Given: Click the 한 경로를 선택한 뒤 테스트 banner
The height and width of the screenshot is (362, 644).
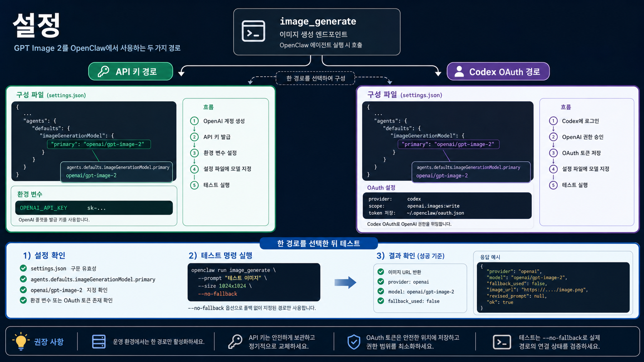Looking at the screenshot, I should (319, 243).
